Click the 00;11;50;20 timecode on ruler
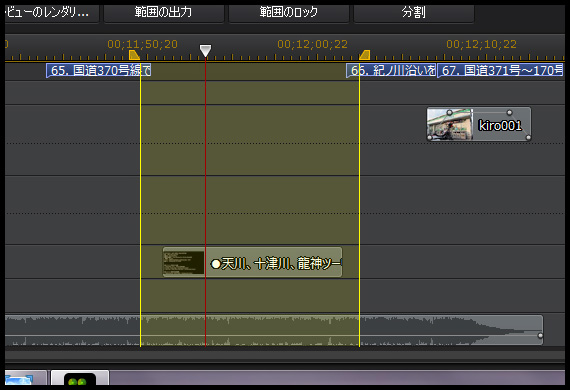Screen dimensions: 570x390 (142, 44)
